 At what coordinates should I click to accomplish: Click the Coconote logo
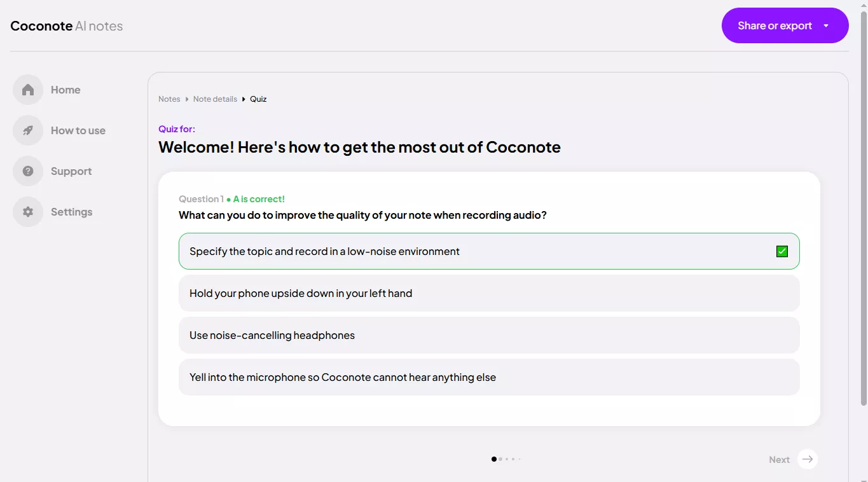41,25
